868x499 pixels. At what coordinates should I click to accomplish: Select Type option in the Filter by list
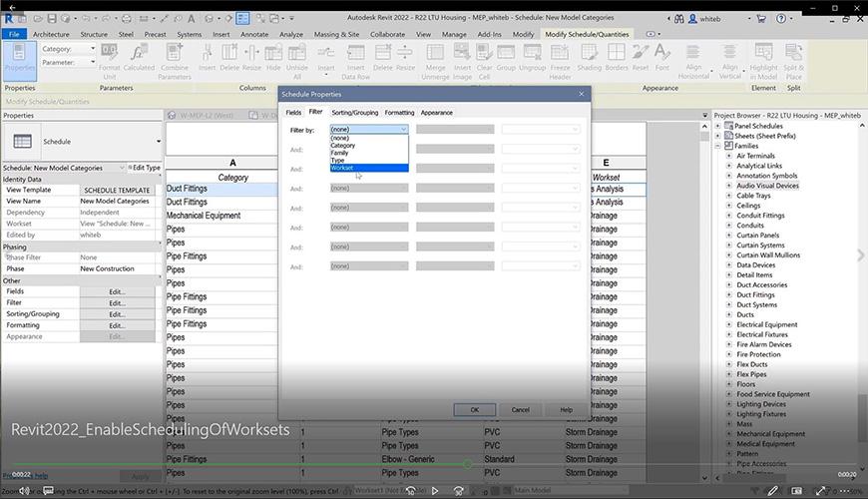(369, 160)
